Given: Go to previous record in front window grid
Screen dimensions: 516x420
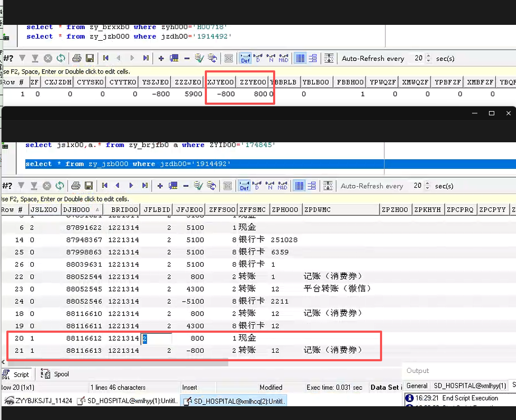Looking at the screenshot, I should (117, 186).
